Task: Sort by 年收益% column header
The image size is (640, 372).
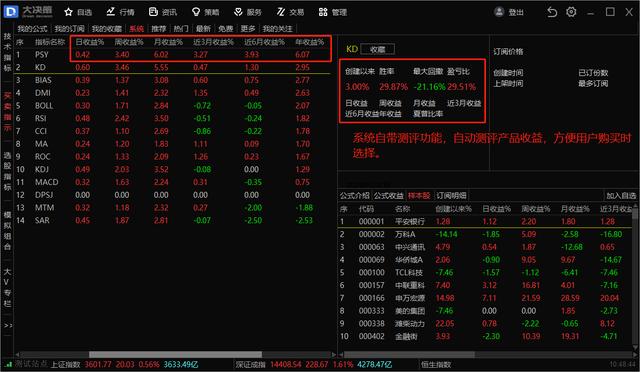Action: point(309,42)
